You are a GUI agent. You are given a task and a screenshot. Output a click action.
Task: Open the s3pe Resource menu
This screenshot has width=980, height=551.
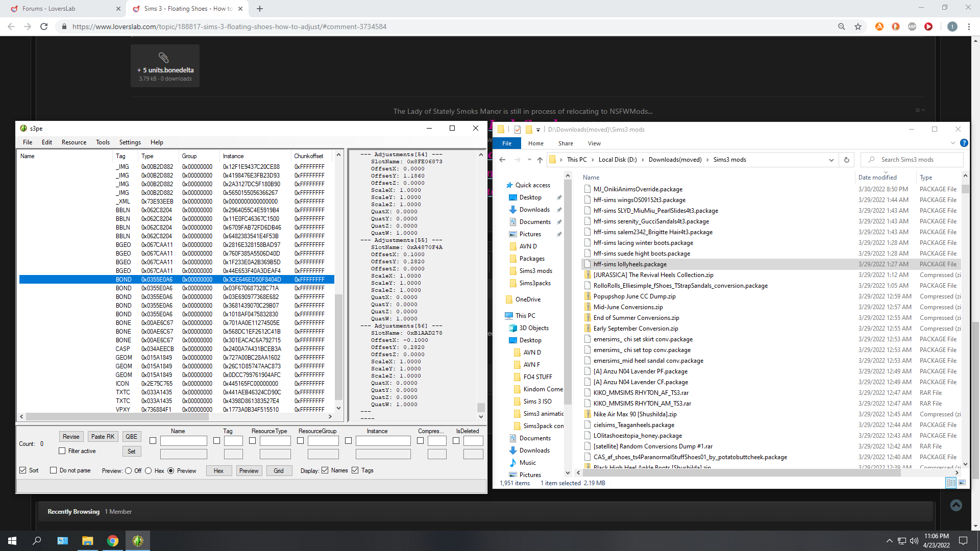pyautogui.click(x=74, y=142)
